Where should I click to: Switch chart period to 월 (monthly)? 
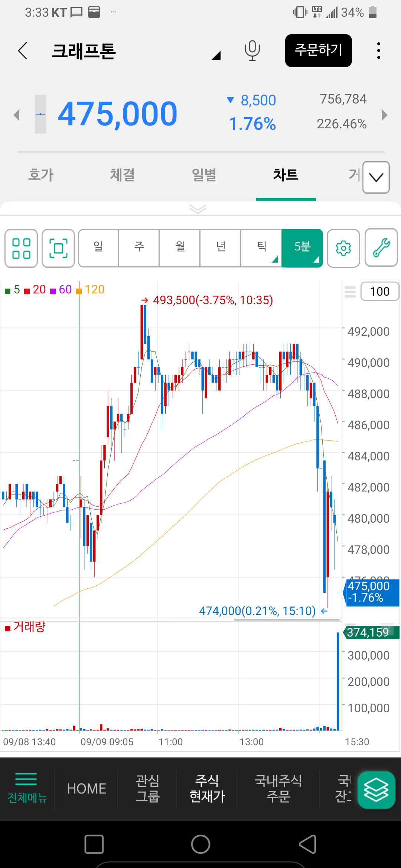[x=180, y=247]
